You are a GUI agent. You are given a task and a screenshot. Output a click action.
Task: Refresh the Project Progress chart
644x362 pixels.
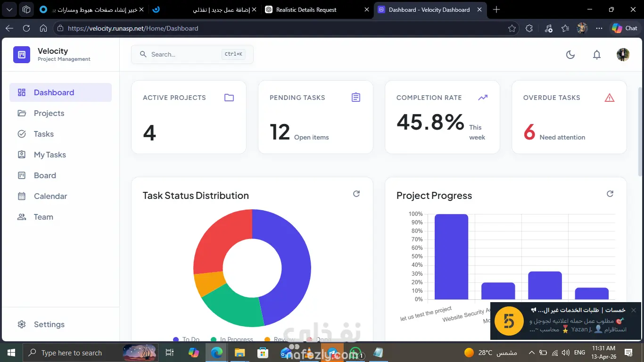610,194
